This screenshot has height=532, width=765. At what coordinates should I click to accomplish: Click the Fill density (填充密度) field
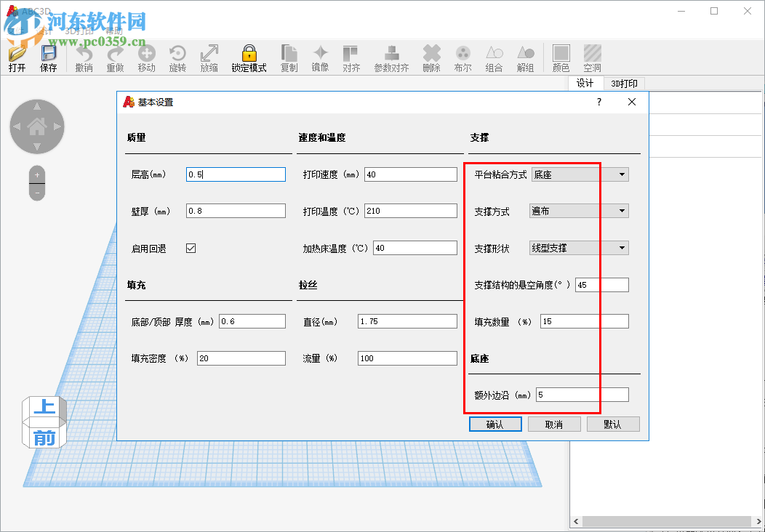(x=241, y=358)
